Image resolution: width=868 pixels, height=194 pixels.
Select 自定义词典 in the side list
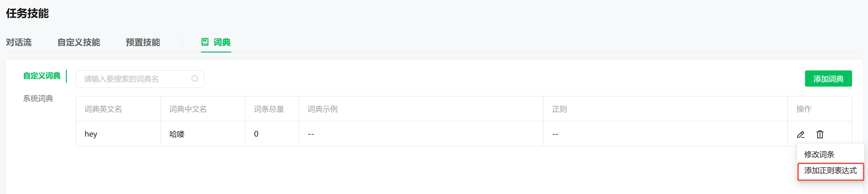(x=42, y=76)
